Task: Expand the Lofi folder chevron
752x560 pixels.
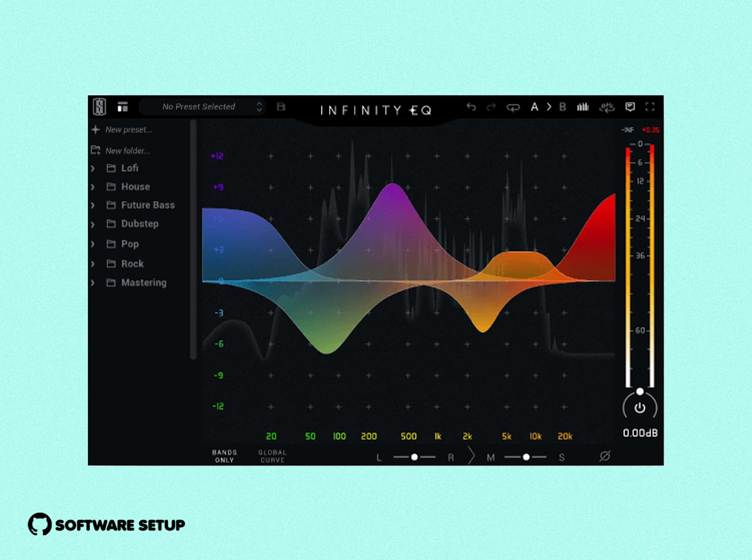Action: (x=93, y=168)
